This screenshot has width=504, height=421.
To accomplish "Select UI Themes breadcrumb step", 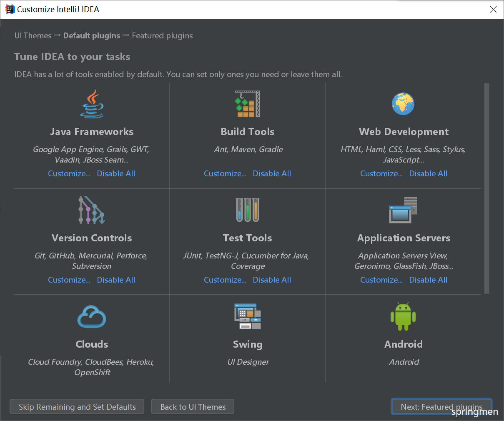I will click(33, 35).
